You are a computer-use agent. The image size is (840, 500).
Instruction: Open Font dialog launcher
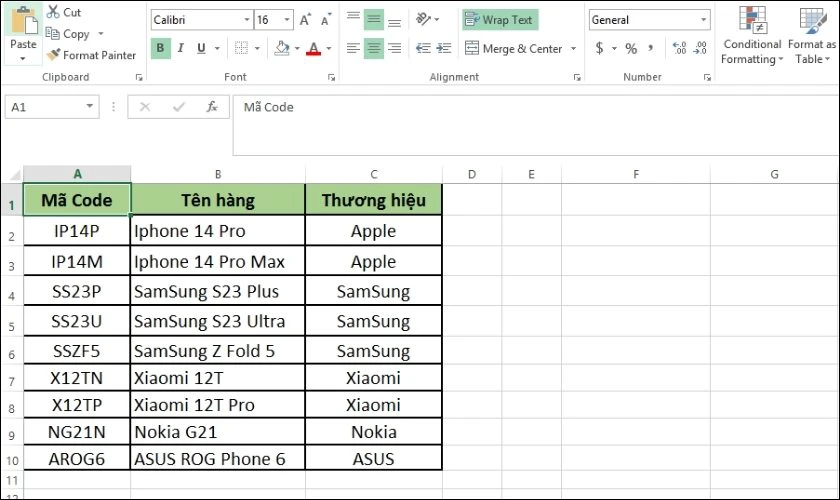[x=332, y=78]
